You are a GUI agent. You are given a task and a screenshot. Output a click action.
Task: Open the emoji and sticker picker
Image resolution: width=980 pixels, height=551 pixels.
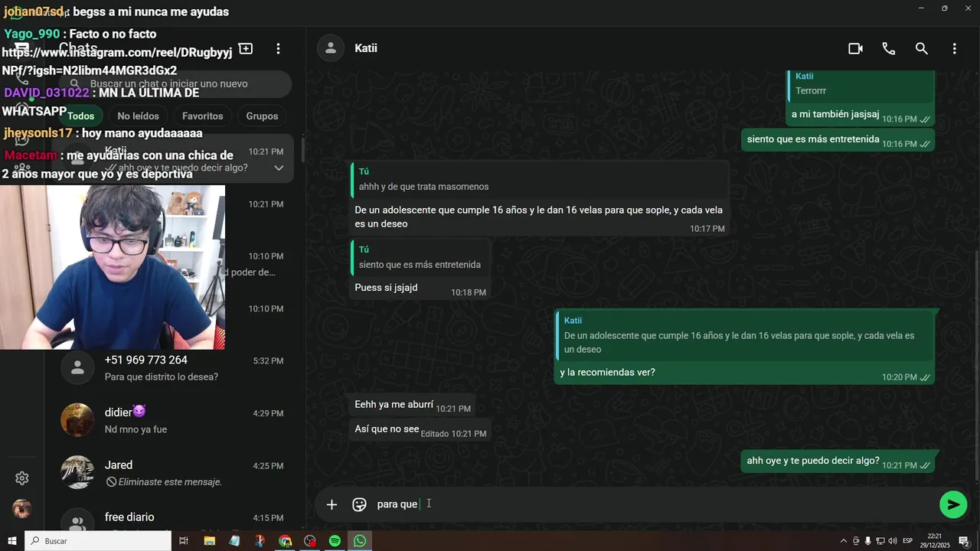(359, 504)
